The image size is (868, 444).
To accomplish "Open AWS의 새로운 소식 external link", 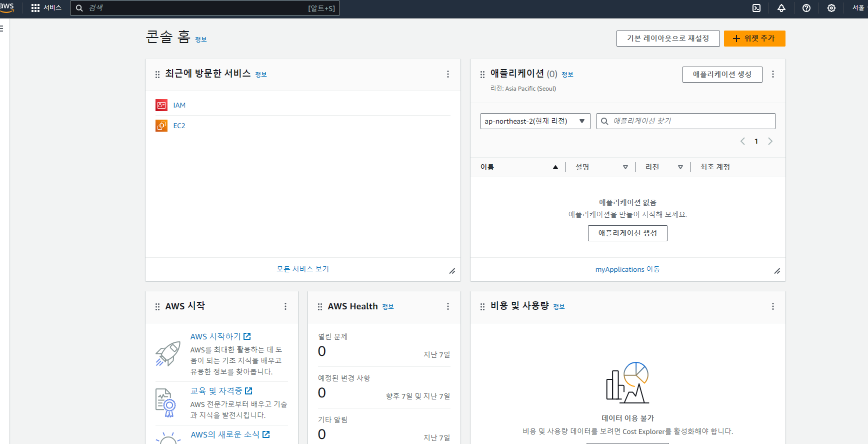I will click(230, 434).
